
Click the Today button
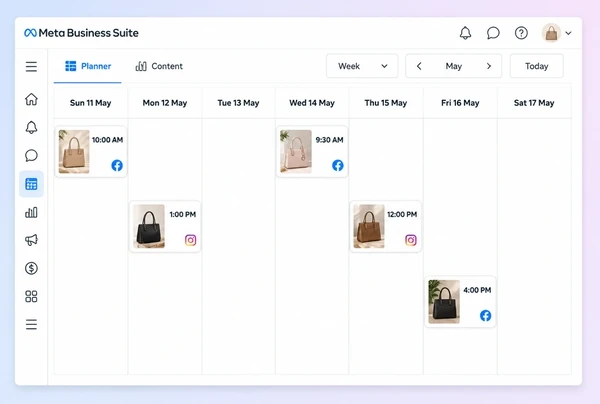coord(536,66)
